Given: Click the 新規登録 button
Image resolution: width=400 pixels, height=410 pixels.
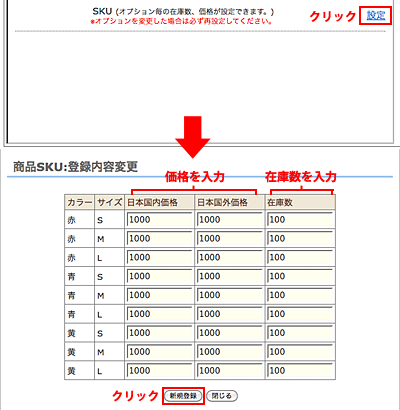Looking at the screenshot, I should click(183, 396).
